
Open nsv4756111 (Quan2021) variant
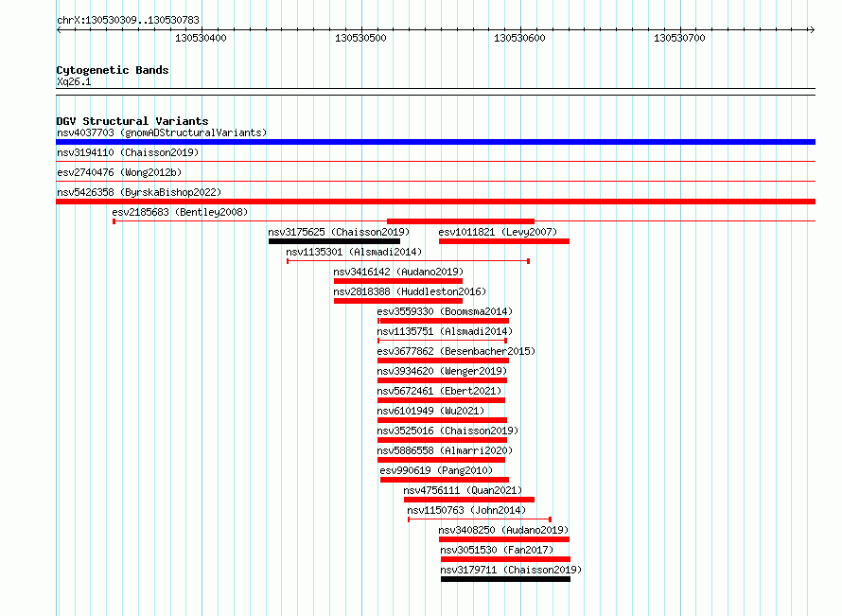[463, 490]
